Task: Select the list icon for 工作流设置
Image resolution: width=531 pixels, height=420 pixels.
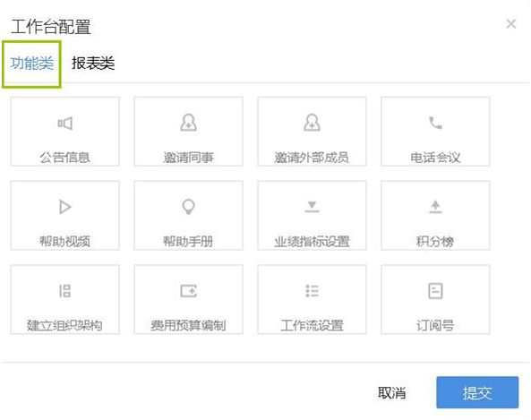Action: click(312, 291)
